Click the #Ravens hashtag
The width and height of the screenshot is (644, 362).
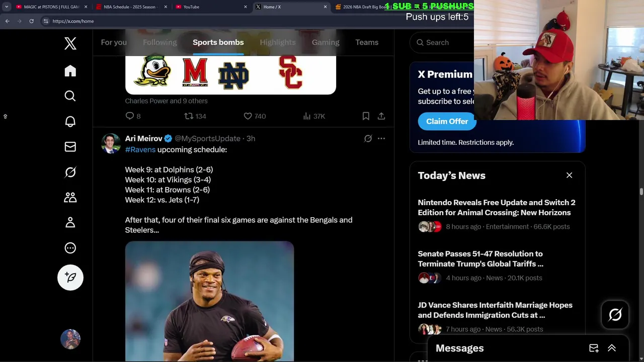[140, 149]
